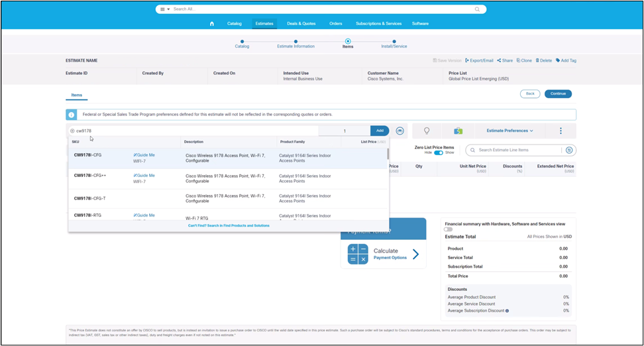Click the quantity field showing 1
Screen dimensions: 644x346
coord(345,131)
